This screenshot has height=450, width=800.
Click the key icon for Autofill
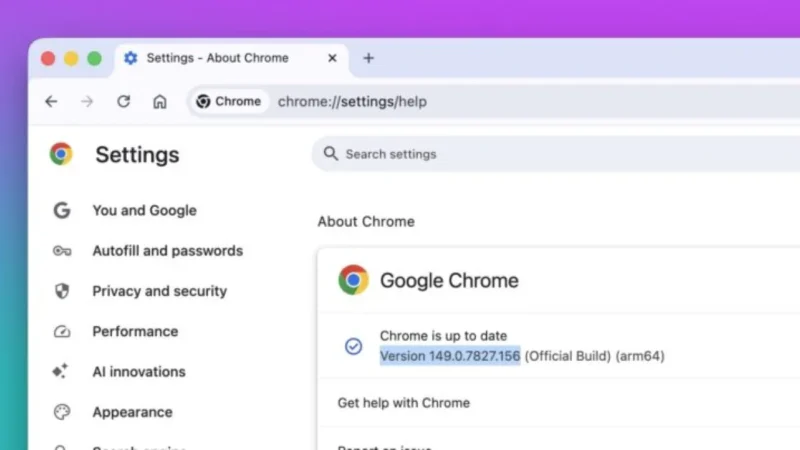62,251
